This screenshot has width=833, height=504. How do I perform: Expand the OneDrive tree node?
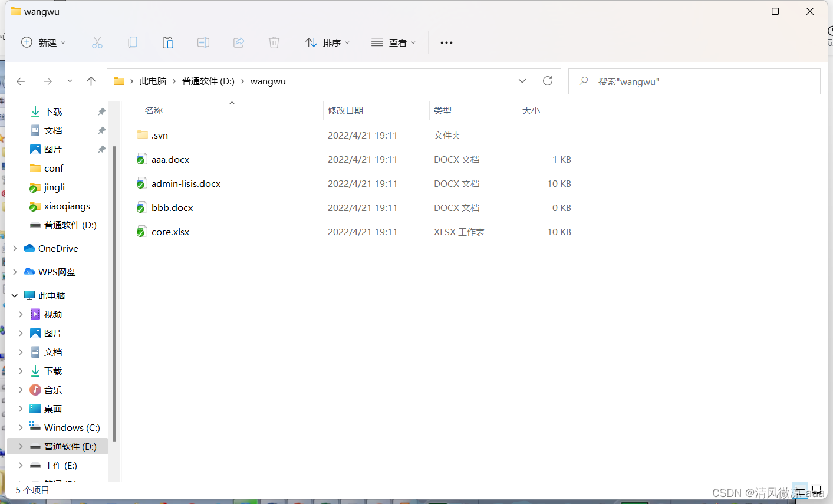(15, 248)
